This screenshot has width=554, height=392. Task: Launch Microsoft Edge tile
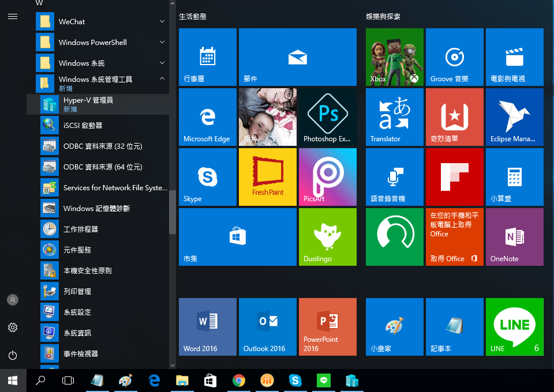[x=207, y=117]
